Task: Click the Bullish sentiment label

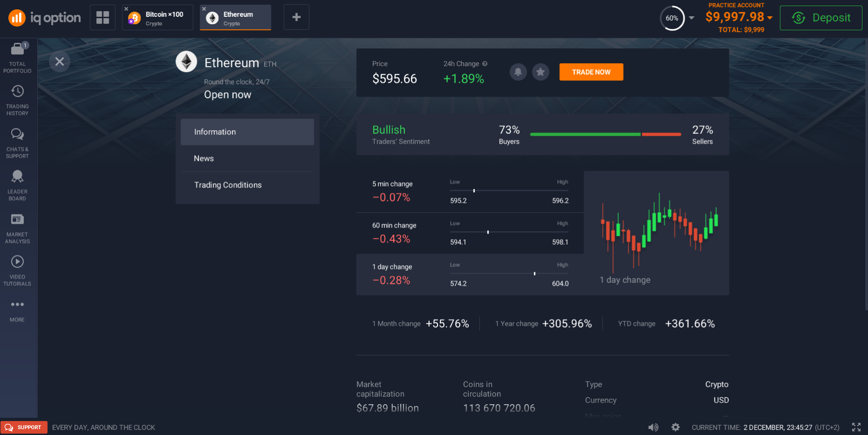Action: (x=389, y=130)
